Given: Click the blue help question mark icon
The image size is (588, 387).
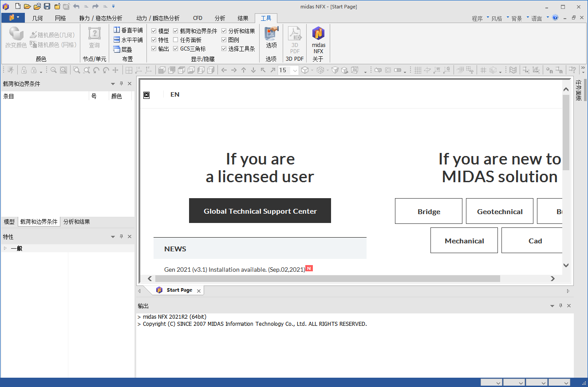Looking at the screenshot, I should pyautogui.click(x=555, y=18).
